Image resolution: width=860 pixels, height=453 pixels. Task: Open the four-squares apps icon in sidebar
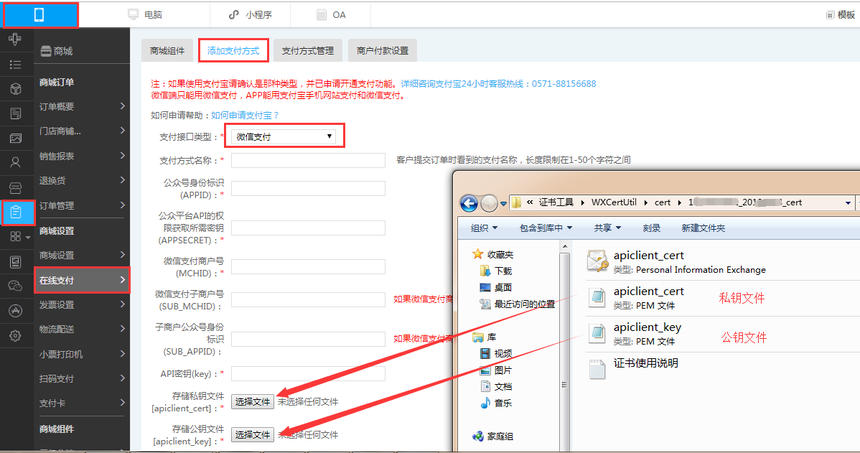click(15, 236)
